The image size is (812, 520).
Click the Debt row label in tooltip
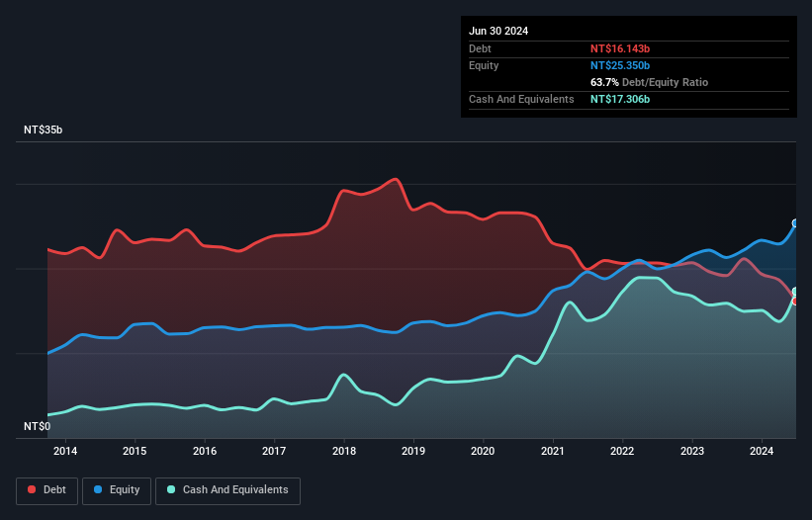tap(480, 48)
